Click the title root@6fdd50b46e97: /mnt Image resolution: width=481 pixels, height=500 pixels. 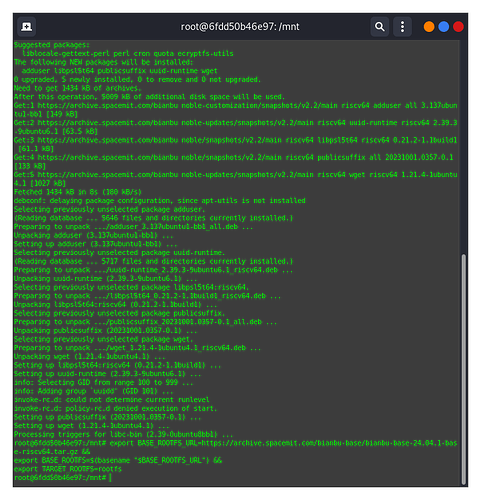coord(240,27)
